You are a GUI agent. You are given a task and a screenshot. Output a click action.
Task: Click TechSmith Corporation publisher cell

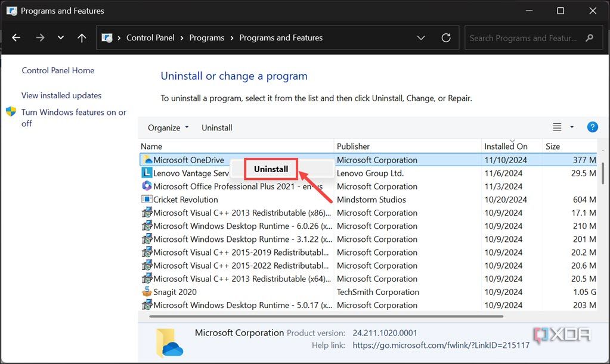pos(378,292)
